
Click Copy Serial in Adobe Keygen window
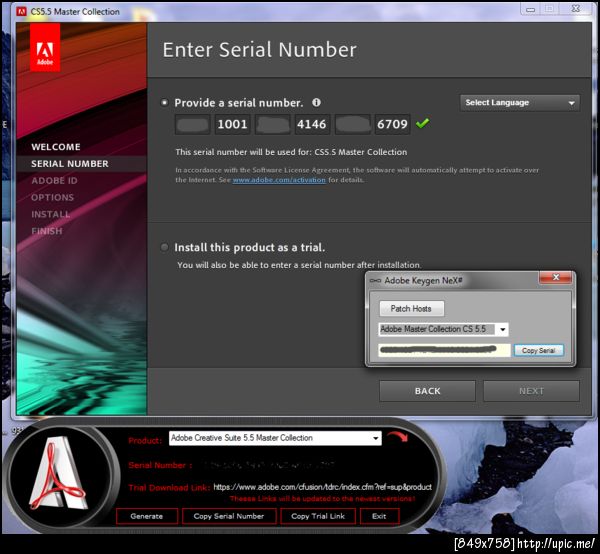point(538,350)
